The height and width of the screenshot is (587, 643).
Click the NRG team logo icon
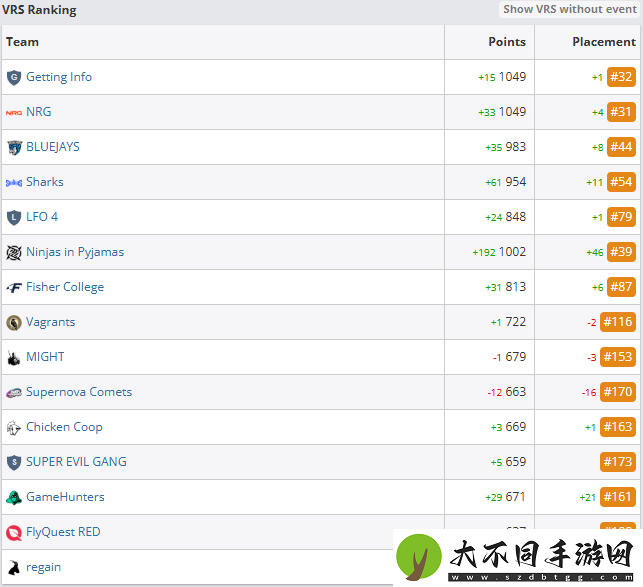[14, 112]
